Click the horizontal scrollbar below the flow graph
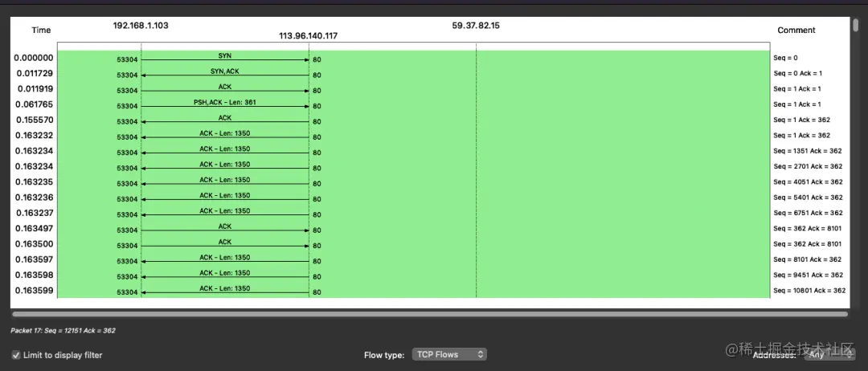The height and width of the screenshot is (371, 868). (429, 314)
